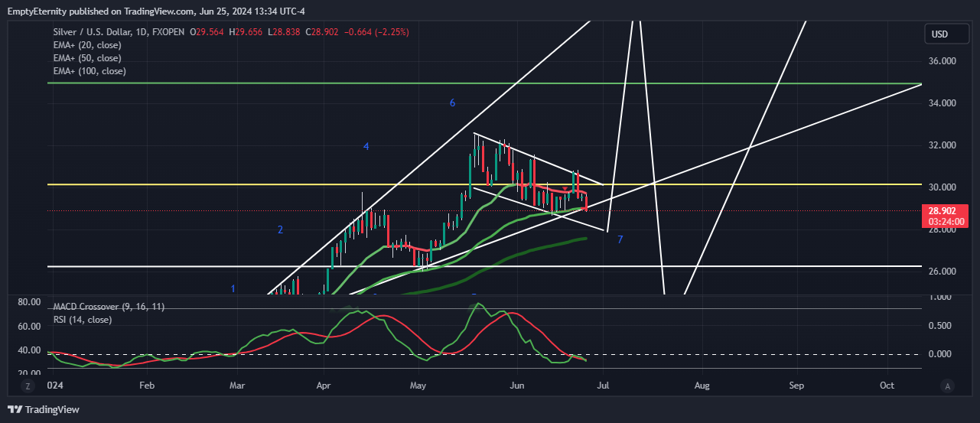Click the current price label 28.902

944,210
